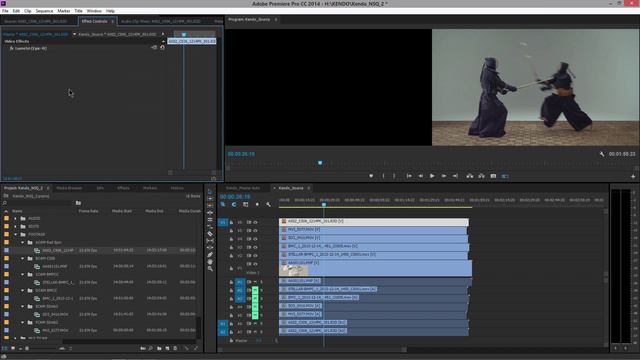Mark In point in Program monitor
This screenshot has height=360, width=640.
point(383,176)
